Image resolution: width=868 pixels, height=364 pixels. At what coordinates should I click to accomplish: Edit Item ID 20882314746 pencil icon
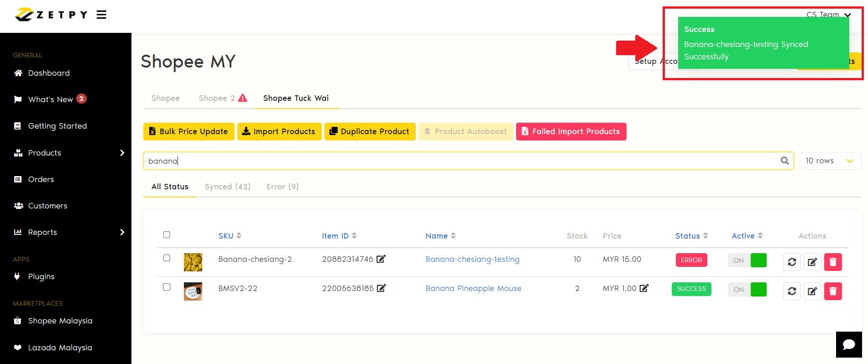(381, 259)
